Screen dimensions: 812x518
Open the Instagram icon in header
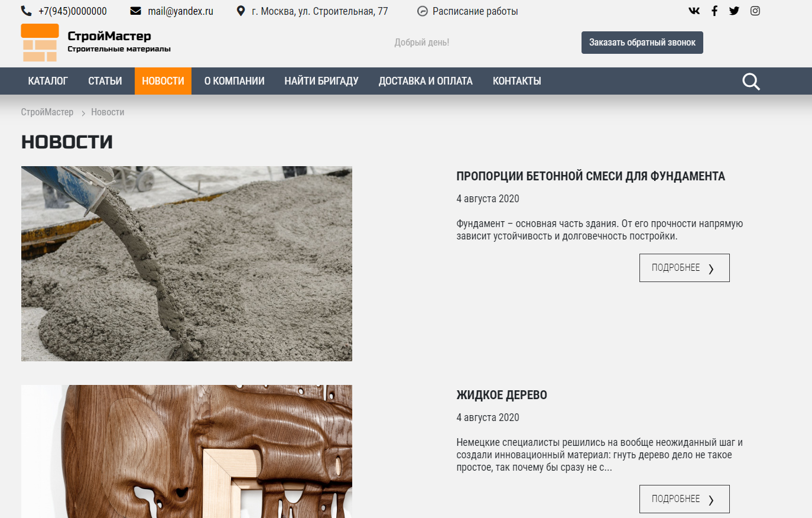point(755,11)
